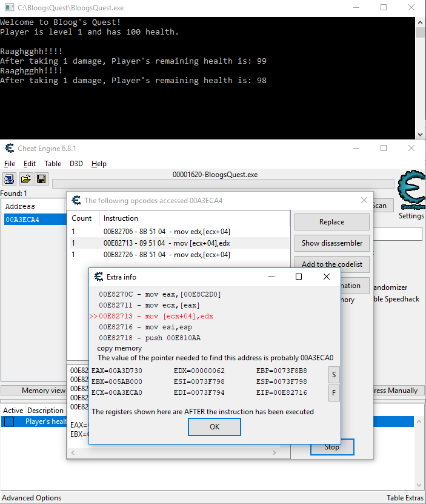Open the Table menu

53,164
